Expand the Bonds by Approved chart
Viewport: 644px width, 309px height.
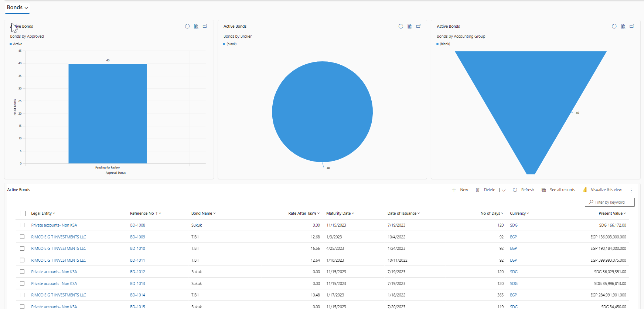(x=205, y=26)
